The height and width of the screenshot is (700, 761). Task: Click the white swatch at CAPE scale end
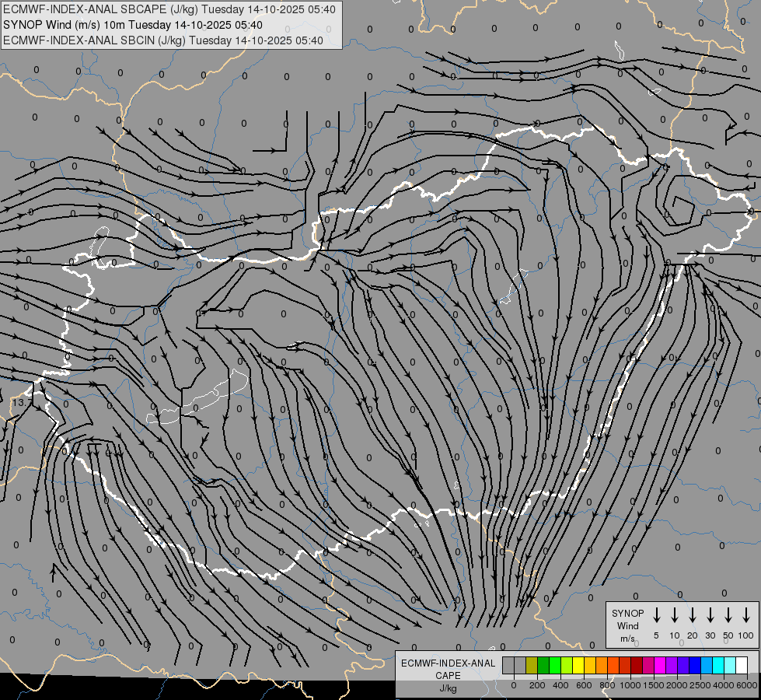coord(741,666)
